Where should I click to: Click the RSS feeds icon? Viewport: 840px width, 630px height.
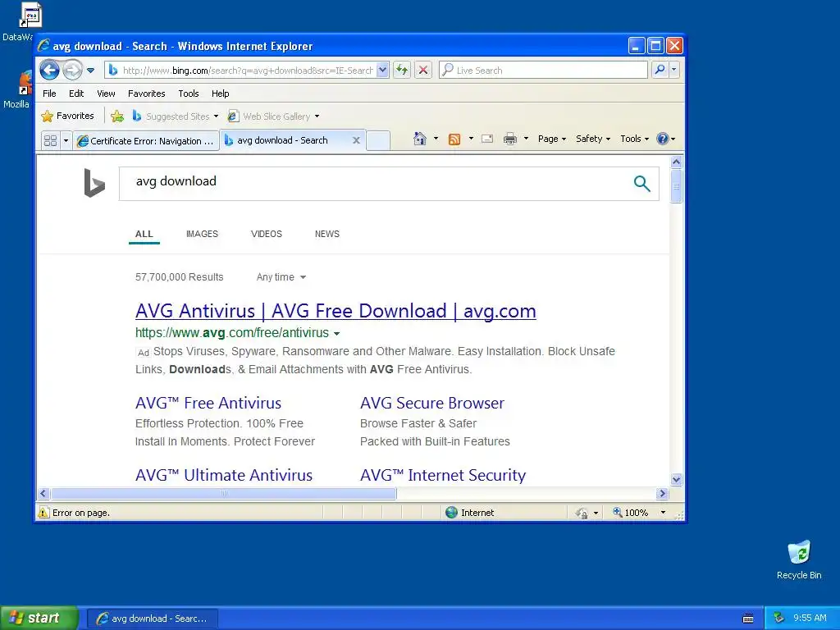point(454,139)
